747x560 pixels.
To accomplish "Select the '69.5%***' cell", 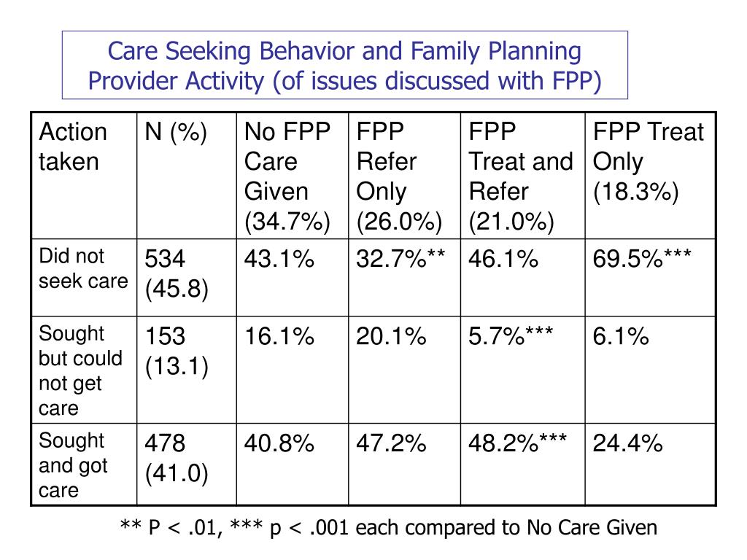I will pyautogui.click(x=642, y=259).
